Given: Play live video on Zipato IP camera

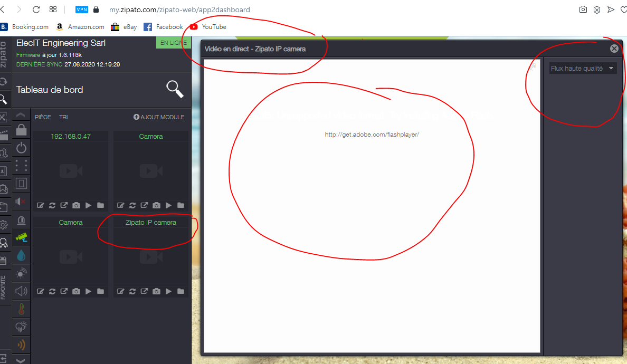Looking at the screenshot, I should pyautogui.click(x=169, y=291).
